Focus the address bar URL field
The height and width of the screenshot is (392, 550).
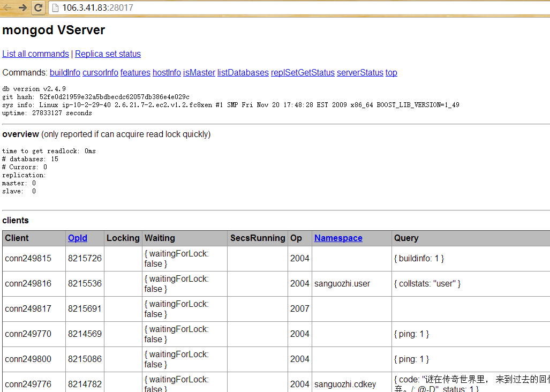pos(298,7)
